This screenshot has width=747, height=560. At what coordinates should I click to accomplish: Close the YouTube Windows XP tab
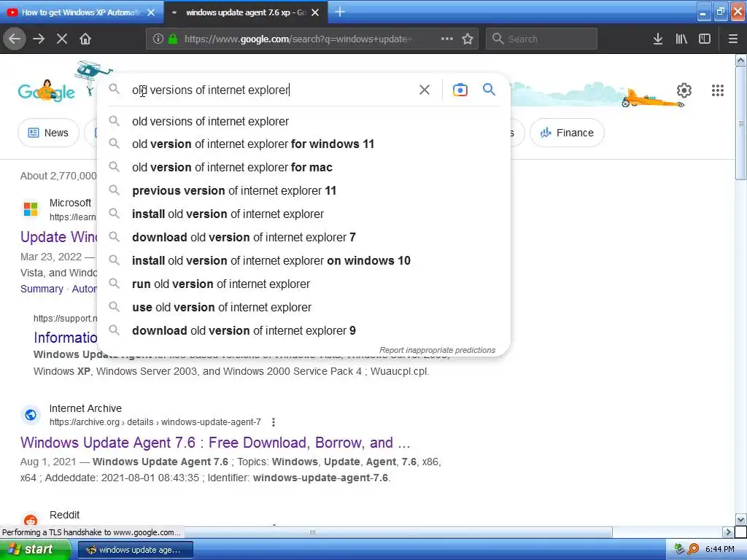coord(151,12)
